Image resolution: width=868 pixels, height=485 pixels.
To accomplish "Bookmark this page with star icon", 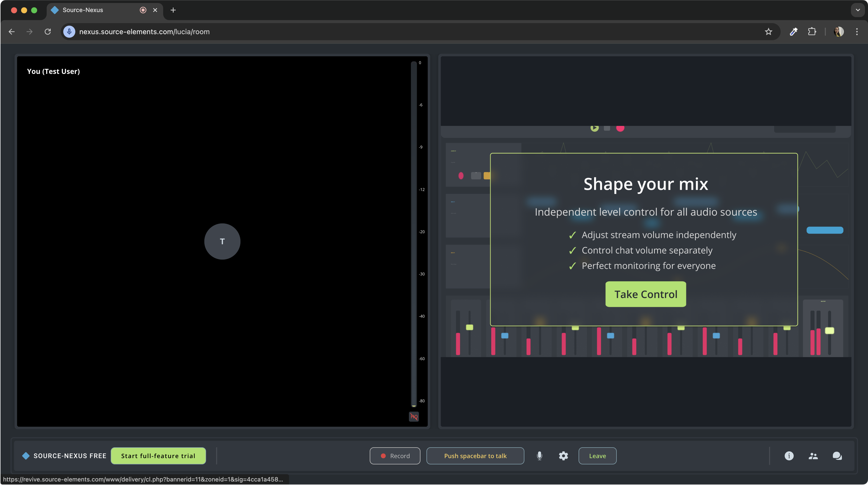I will (768, 32).
